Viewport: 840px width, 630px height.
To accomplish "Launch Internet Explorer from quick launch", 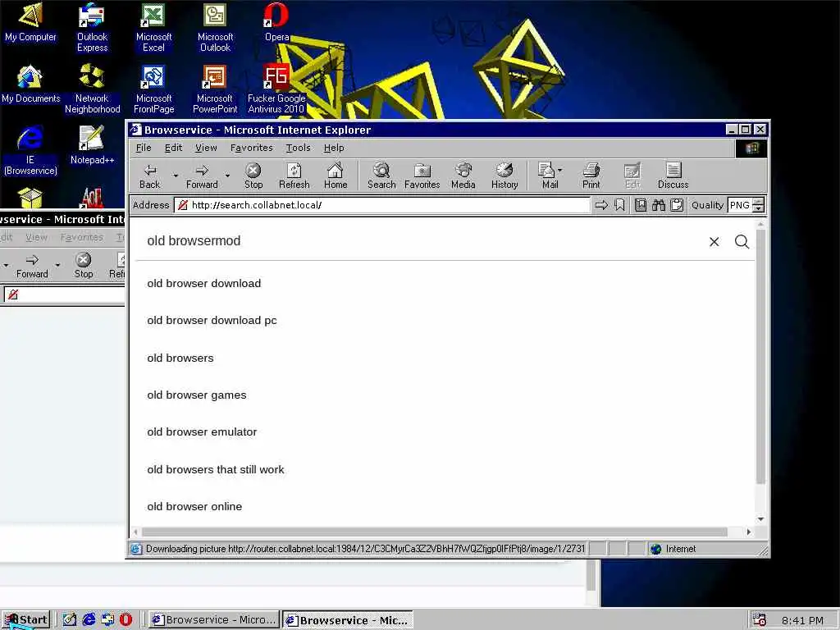I will pos(89,620).
